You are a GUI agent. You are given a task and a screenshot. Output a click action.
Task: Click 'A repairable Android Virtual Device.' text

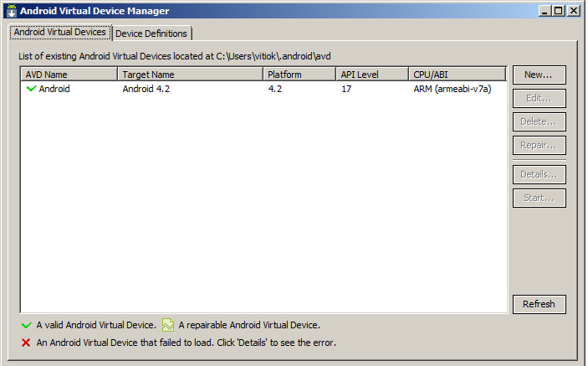coord(249,325)
